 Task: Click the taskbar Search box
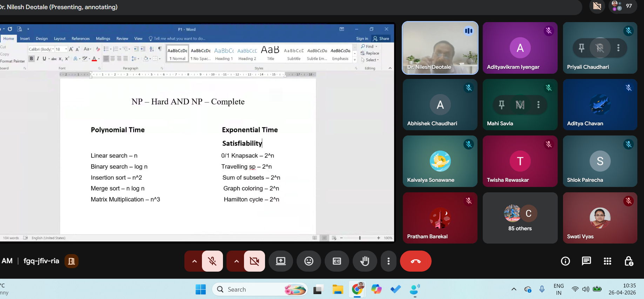pos(260,290)
